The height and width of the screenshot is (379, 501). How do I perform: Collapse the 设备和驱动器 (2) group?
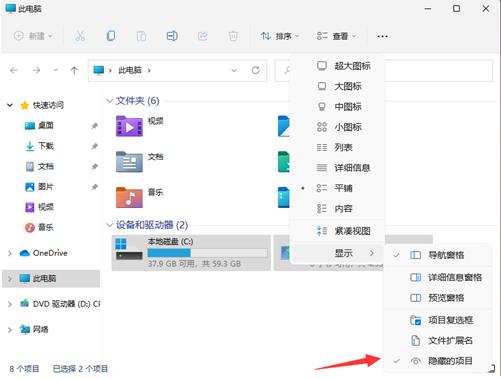coord(109,225)
